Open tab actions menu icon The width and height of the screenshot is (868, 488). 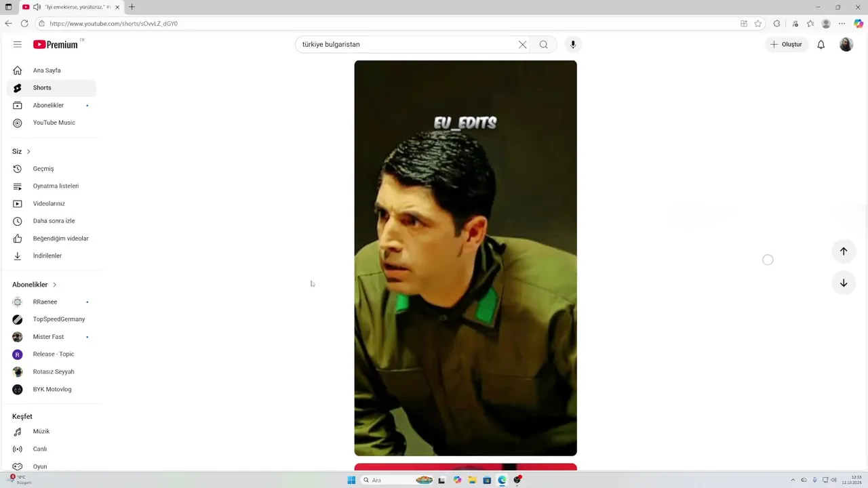(x=8, y=7)
